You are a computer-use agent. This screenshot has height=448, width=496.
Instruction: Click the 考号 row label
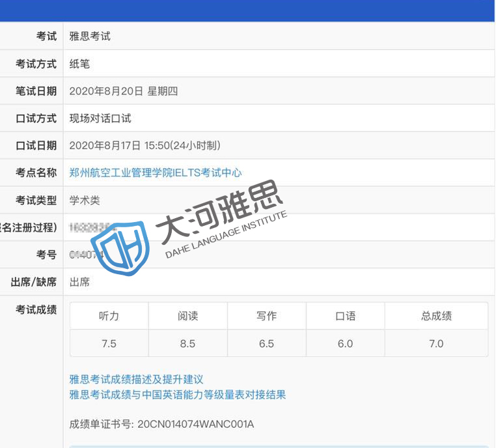click(46, 255)
